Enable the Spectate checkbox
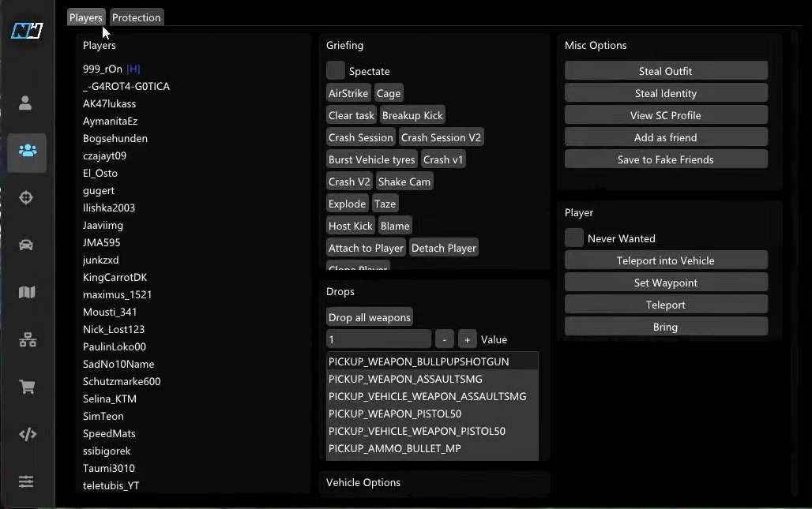This screenshot has height=509, width=812. pyautogui.click(x=336, y=71)
